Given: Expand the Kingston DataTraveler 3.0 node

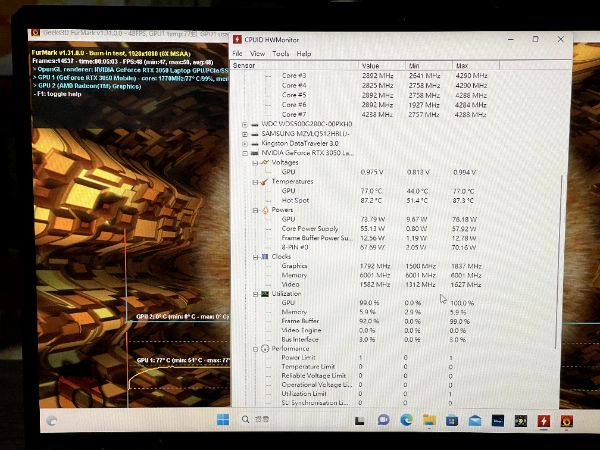Looking at the screenshot, I should 245,144.
